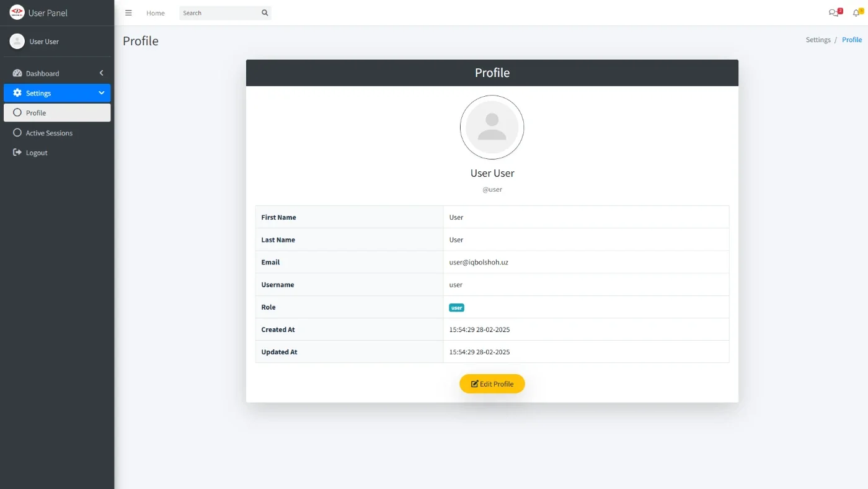Click the First Name label cell
The width and height of the screenshot is (868, 489).
[x=350, y=217]
